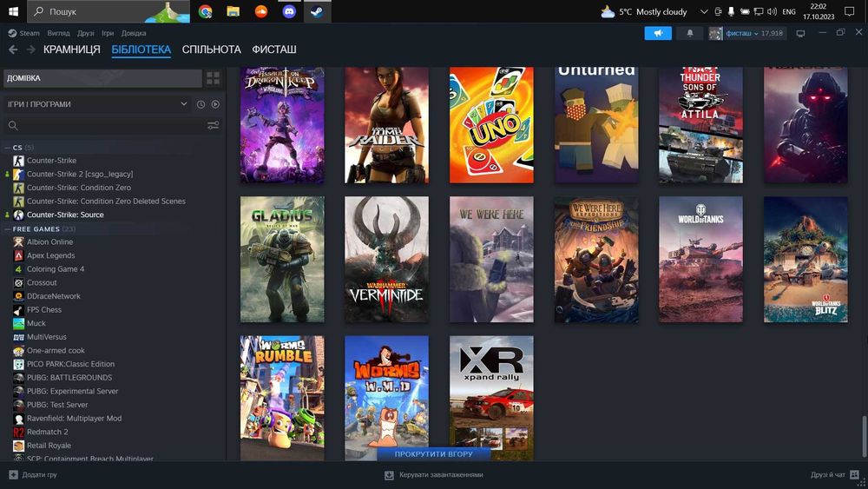Sort library by recent activity clock icon
This screenshot has height=489, width=868.
201,104
